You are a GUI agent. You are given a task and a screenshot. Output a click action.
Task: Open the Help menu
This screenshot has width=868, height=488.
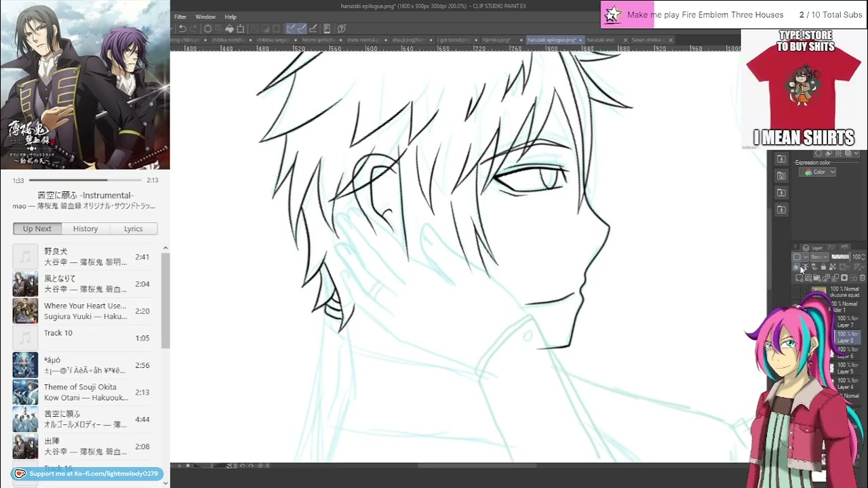pyautogui.click(x=231, y=17)
